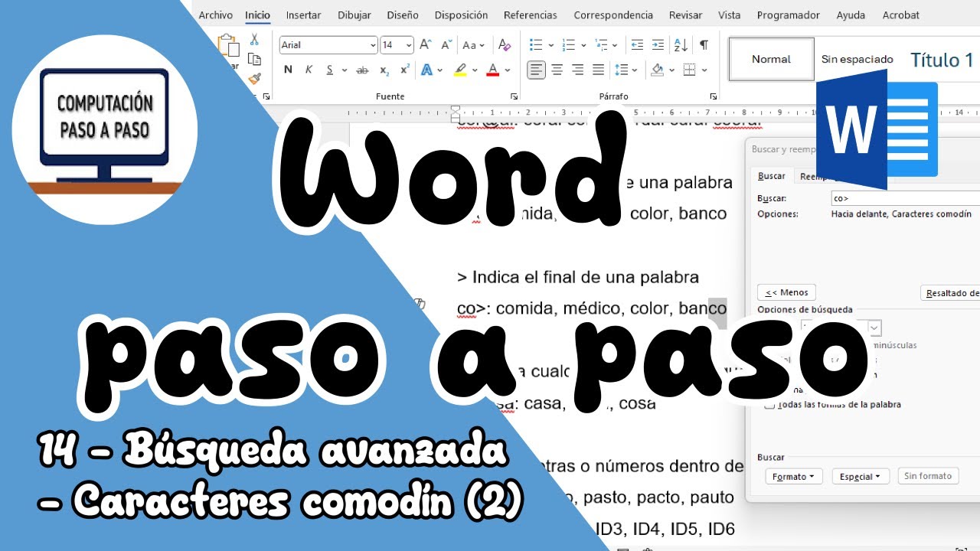Apply the numbered list icon
Image resolution: width=980 pixels, height=551 pixels.
coord(568,45)
